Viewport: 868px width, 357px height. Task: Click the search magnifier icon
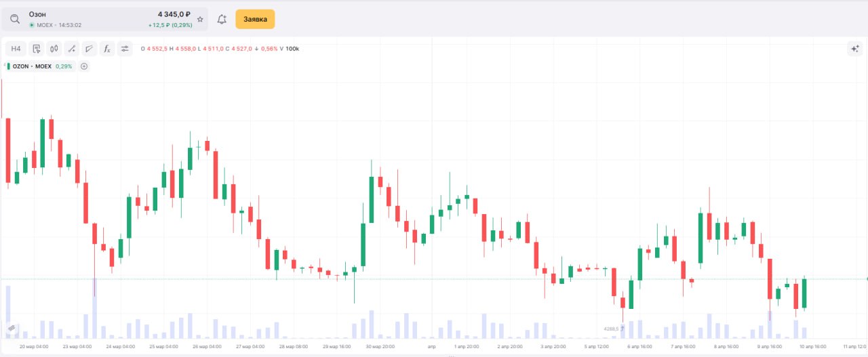point(15,19)
